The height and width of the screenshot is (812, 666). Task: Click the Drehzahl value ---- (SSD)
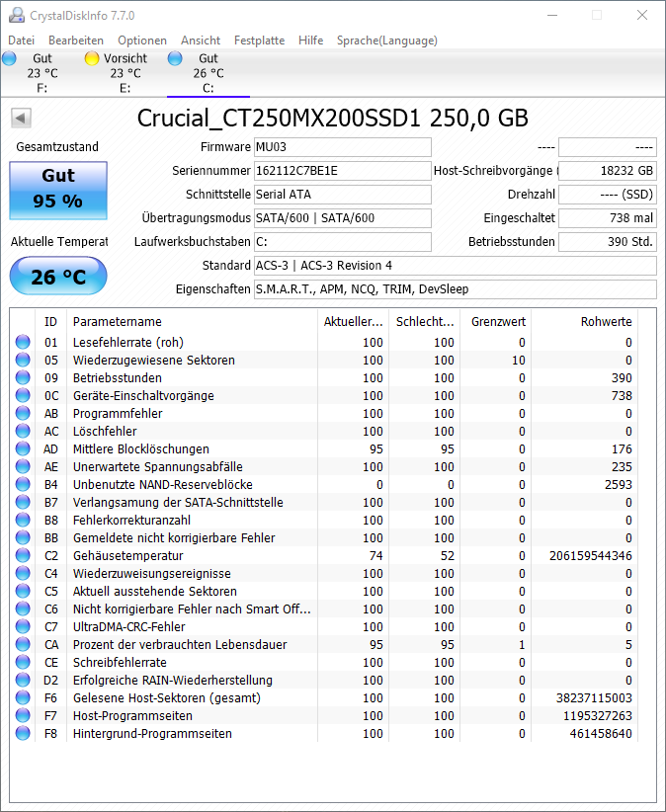point(608,195)
